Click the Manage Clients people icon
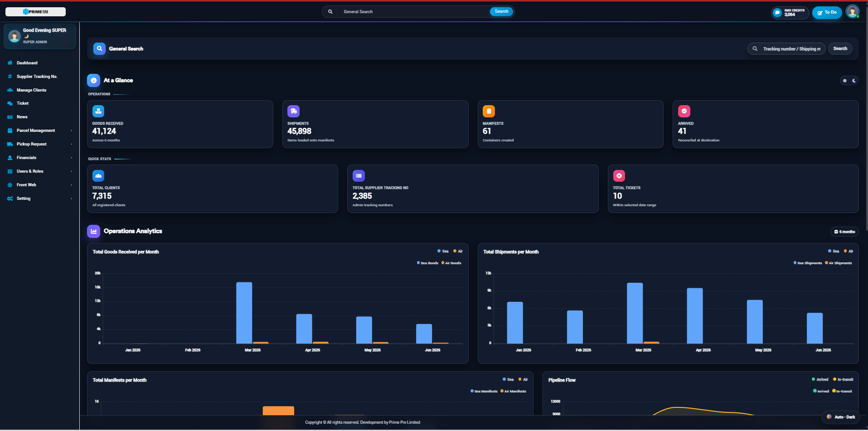Image resolution: width=868 pixels, height=431 pixels. point(10,90)
